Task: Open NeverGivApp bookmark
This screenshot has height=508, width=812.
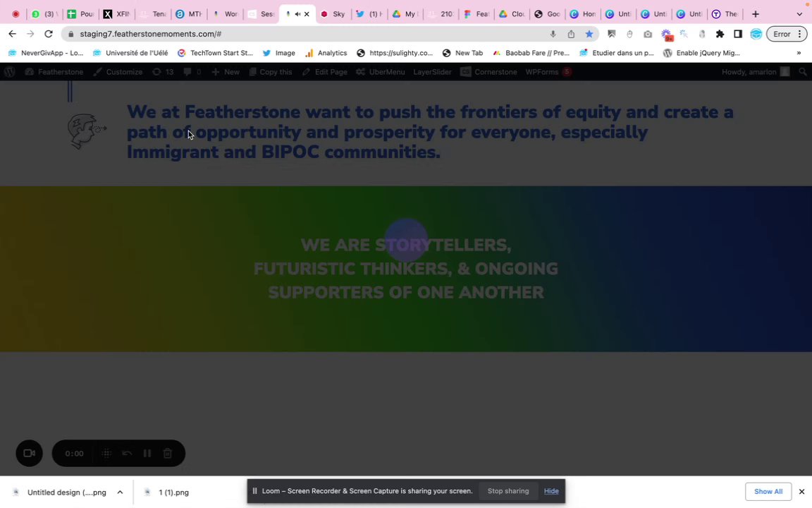Action: pyautogui.click(x=46, y=53)
